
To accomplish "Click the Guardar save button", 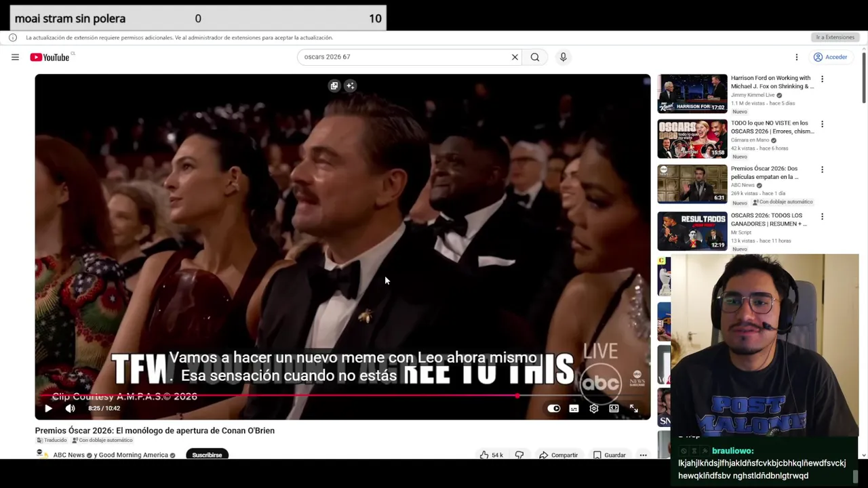I will pyautogui.click(x=610, y=455).
